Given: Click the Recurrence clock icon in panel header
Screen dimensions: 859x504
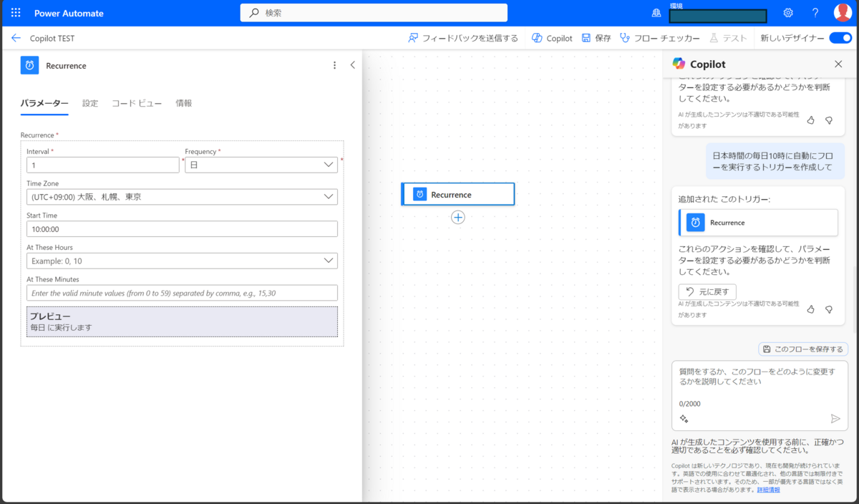Looking at the screenshot, I should click(x=29, y=65).
